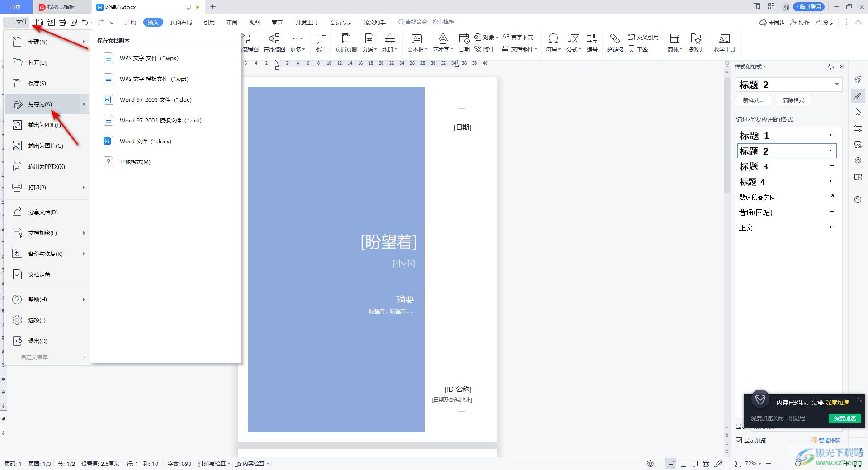The height and width of the screenshot is (470, 868).
Task: Click the undo arrow icon
Action: [x=85, y=22]
